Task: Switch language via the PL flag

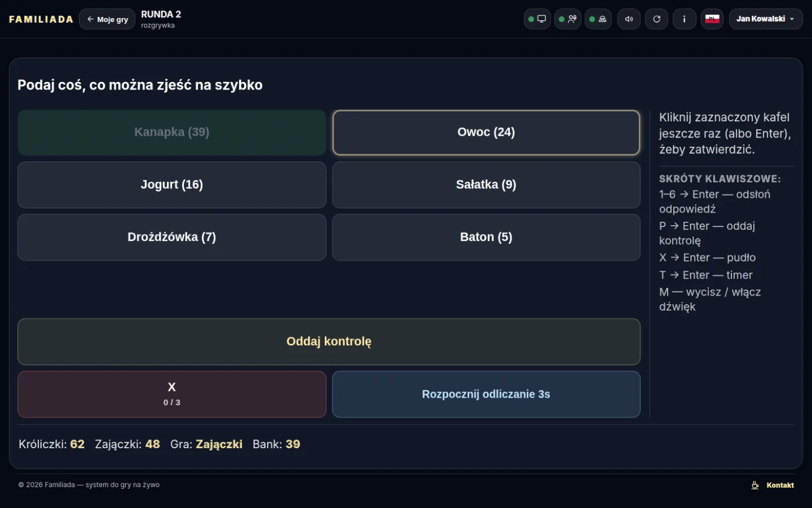Action: pyautogui.click(x=712, y=19)
